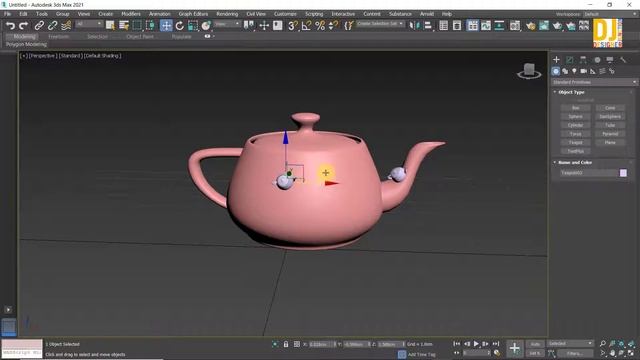Click the Sphere primitive button
The image size is (640, 360).
coord(576,116)
